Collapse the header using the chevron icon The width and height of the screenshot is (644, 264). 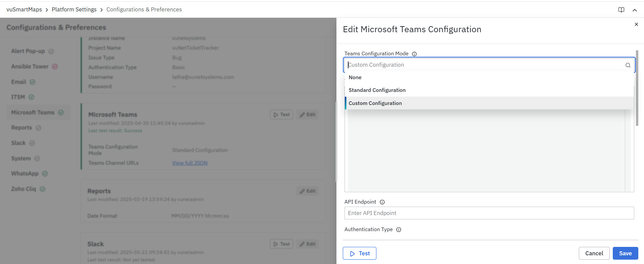tap(635, 10)
